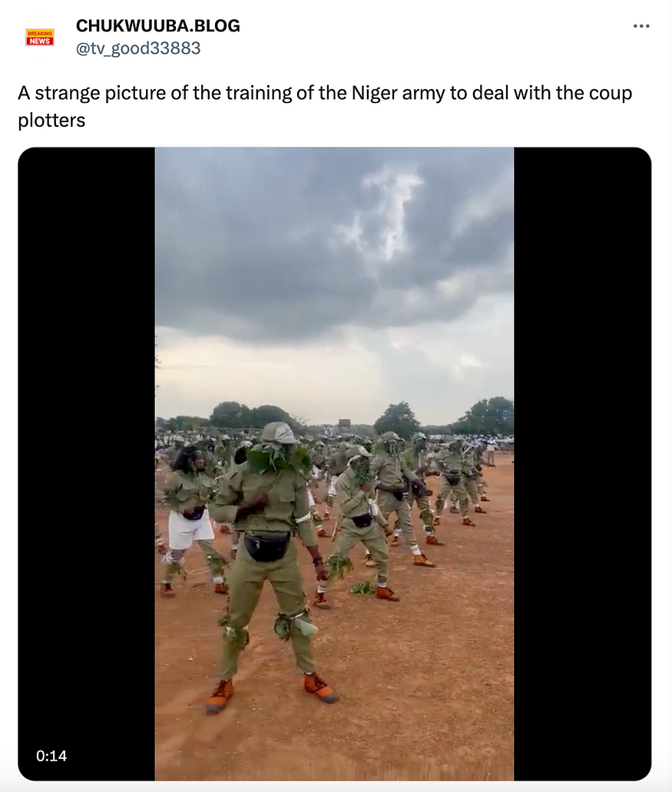Click the Breaking News profile avatar
This screenshot has width=672, height=792.
[x=39, y=37]
